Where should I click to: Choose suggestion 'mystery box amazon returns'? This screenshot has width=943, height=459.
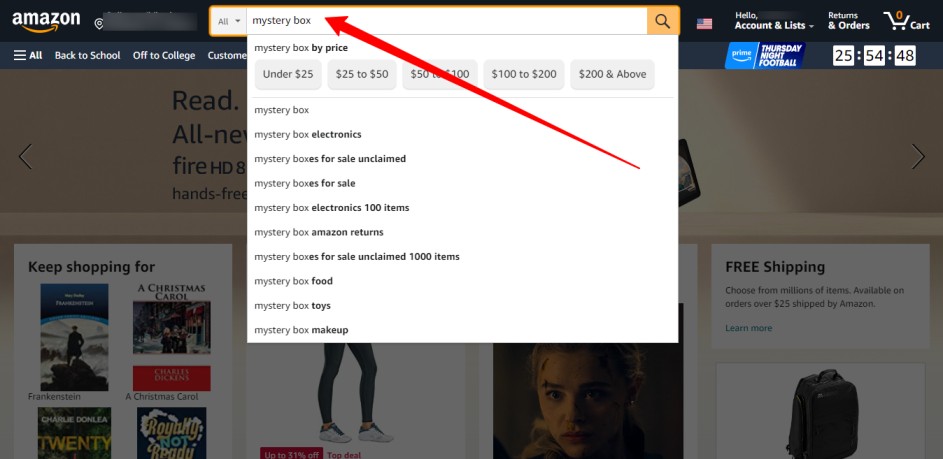point(462,232)
